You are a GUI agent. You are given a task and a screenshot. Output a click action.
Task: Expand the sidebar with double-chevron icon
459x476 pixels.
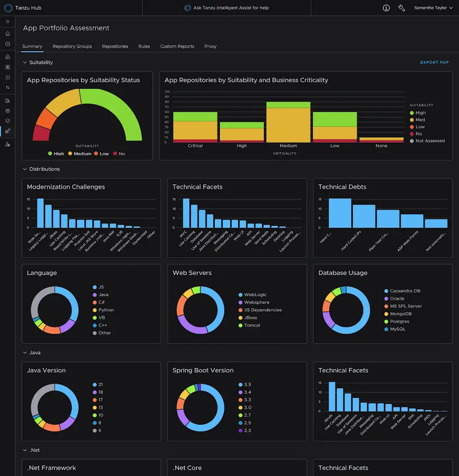pos(8,22)
